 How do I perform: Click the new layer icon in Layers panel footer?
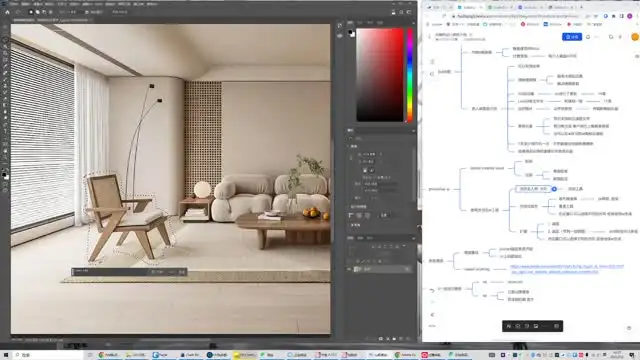401,339
